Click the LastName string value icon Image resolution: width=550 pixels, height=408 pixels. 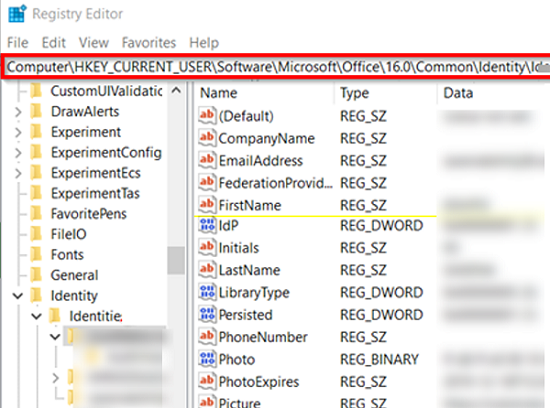click(207, 270)
